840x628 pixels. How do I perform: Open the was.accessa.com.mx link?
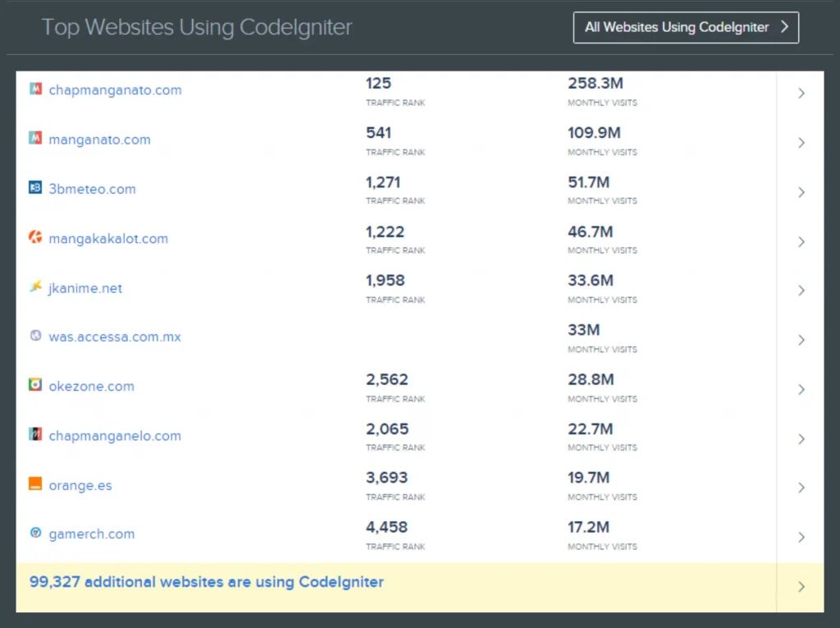pyautogui.click(x=115, y=337)
